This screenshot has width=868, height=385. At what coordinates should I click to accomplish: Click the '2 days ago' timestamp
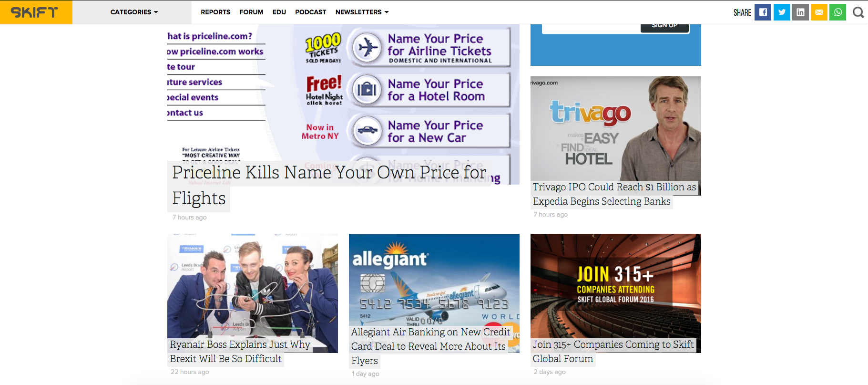pyautogui.click(x=550, y=372)
